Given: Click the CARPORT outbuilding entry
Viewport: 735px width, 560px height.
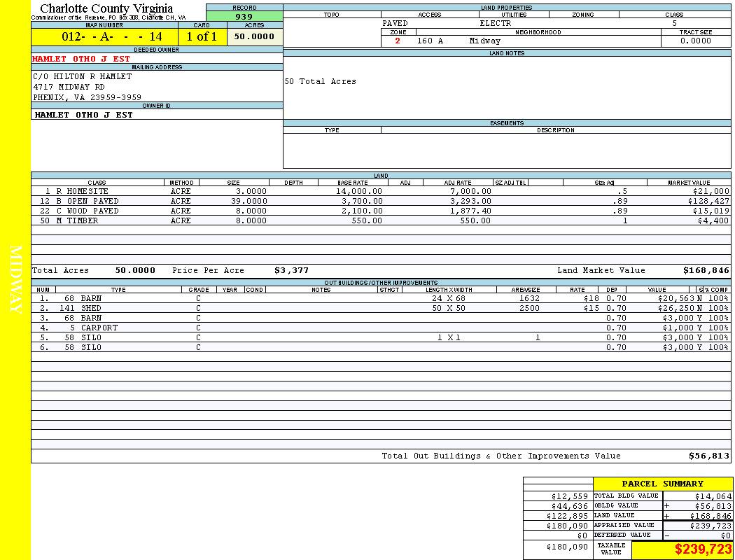Looking at the screenshot, I should (99, 328).
